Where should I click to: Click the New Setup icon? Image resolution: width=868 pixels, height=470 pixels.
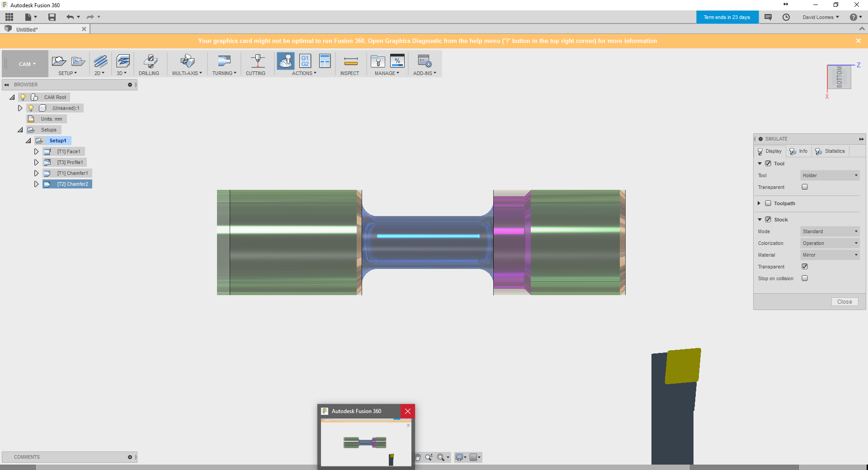pos(59,61)
